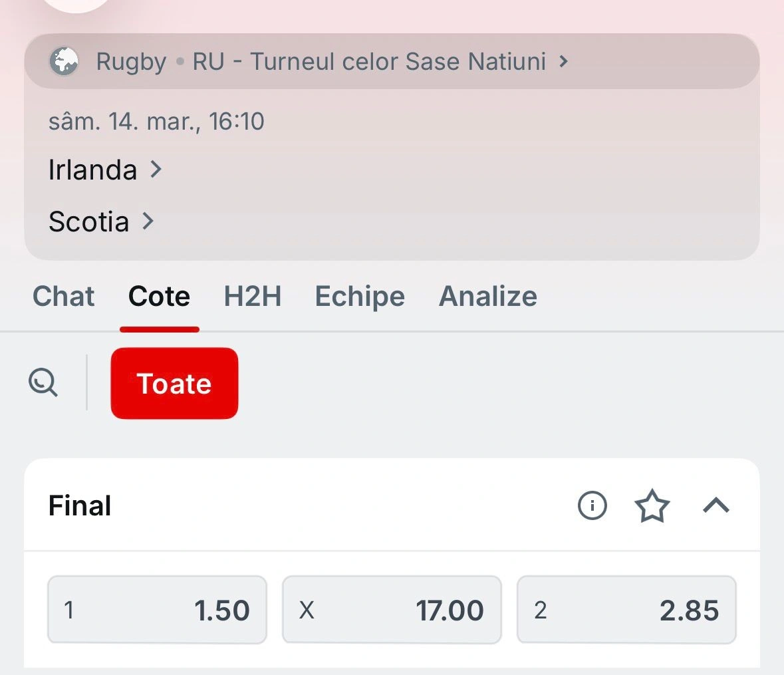Toggle the star on the Final betting section

click(x=652, y=505)
